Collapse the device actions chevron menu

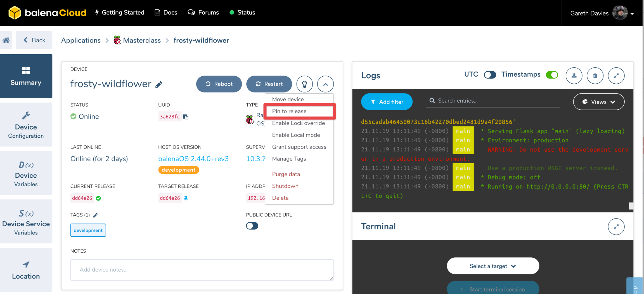325,84
